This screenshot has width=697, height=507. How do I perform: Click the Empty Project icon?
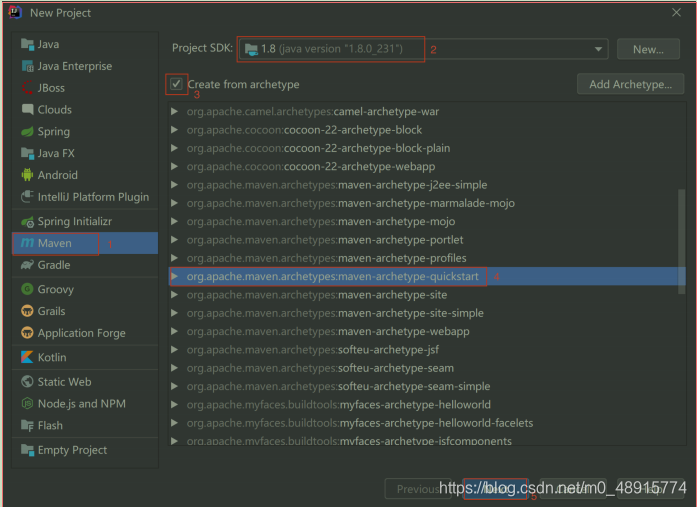click(x=28, y=450)
